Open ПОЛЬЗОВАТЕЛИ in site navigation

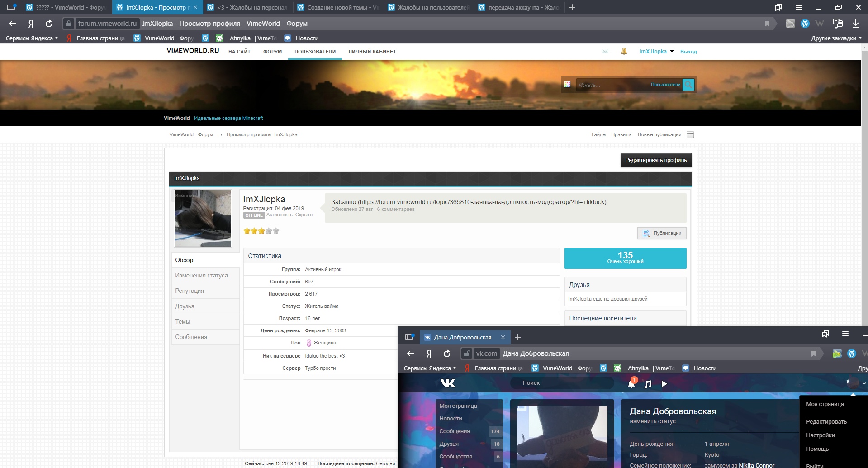(315, 52)
